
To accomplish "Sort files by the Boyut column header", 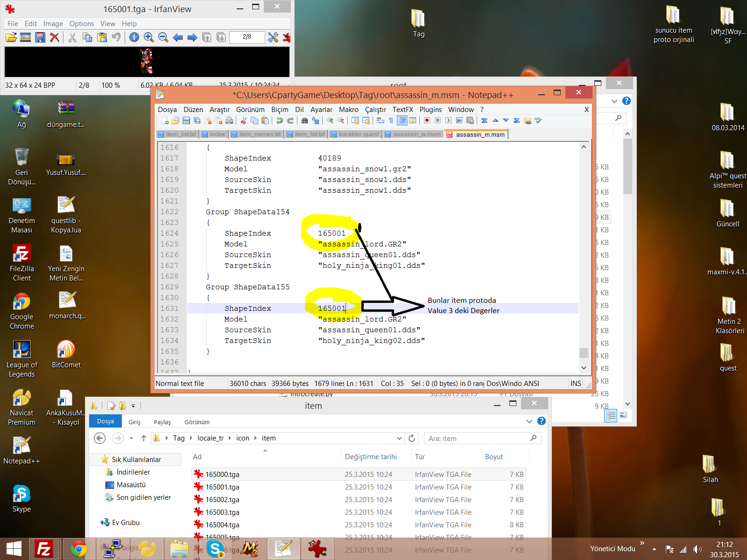I will (x=494, y=457).
